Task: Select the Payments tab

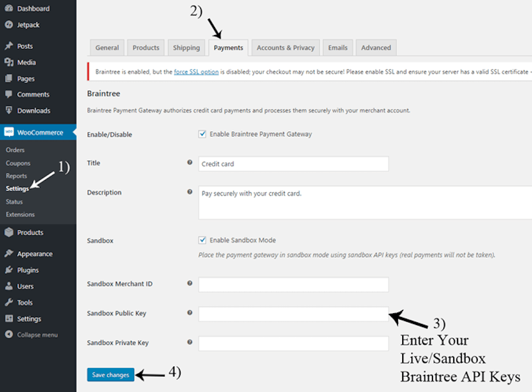Action: coord(228,47)
